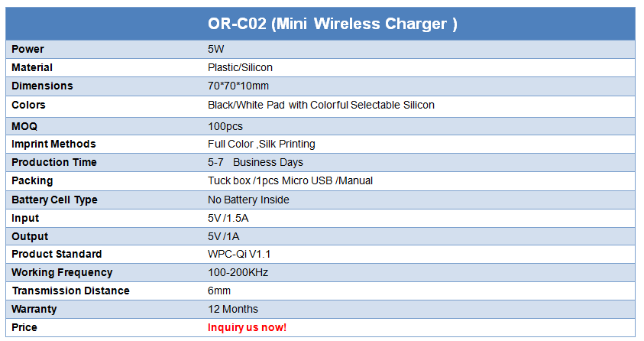Select the Power row label
Screen dimensions: 644x341
(x=28, y=49)
